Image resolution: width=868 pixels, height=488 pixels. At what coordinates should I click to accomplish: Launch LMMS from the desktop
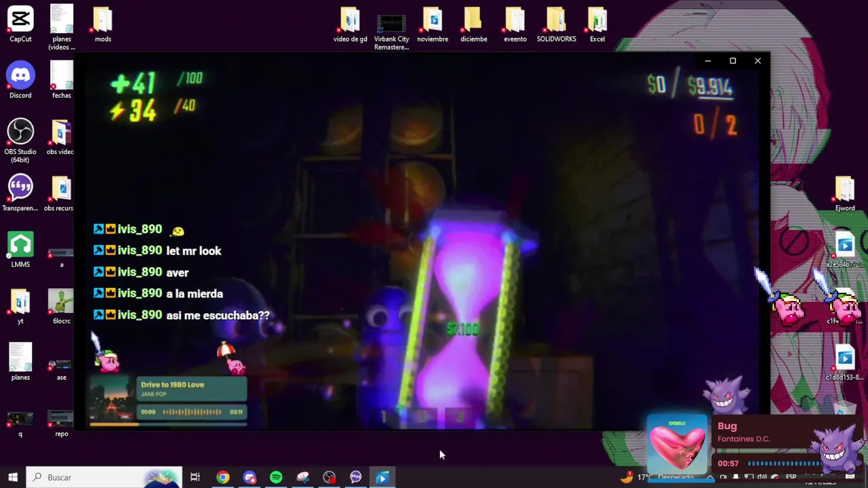[20, 249]
